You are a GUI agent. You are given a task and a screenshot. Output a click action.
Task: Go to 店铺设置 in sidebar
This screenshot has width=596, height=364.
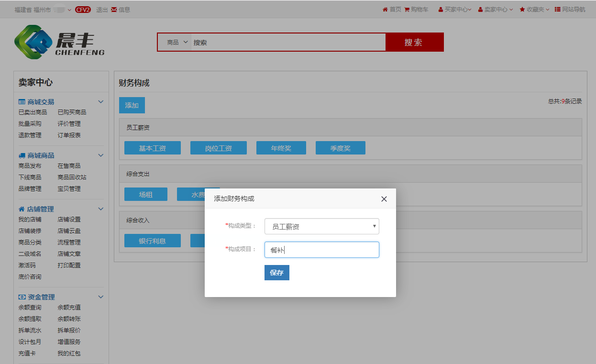pyautogui.click(x=69, y=220)
